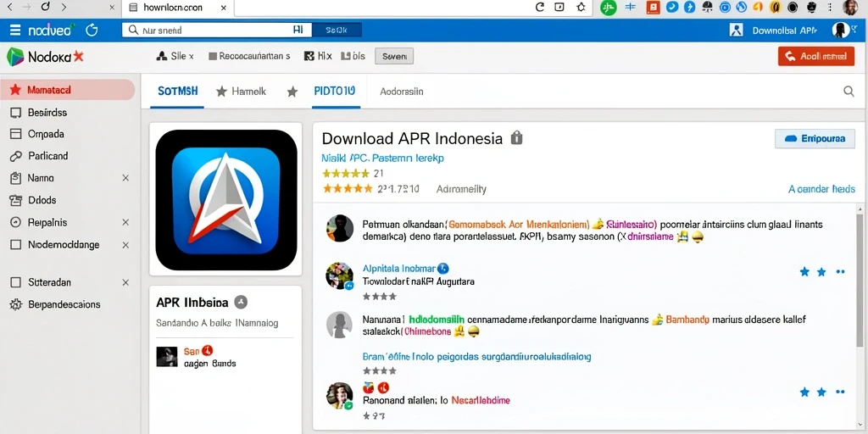
Task: Switch to the SOTMSH tab
Action: coord(178,92)
